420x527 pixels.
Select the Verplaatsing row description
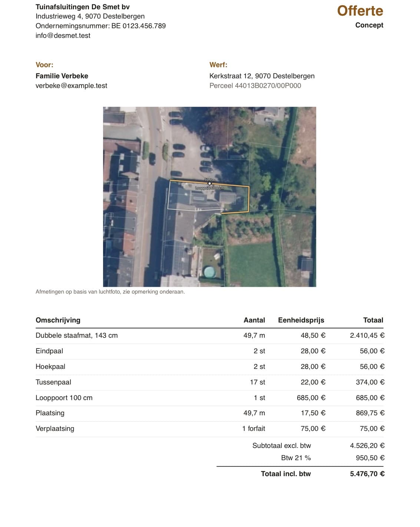[x=55, y=429]
